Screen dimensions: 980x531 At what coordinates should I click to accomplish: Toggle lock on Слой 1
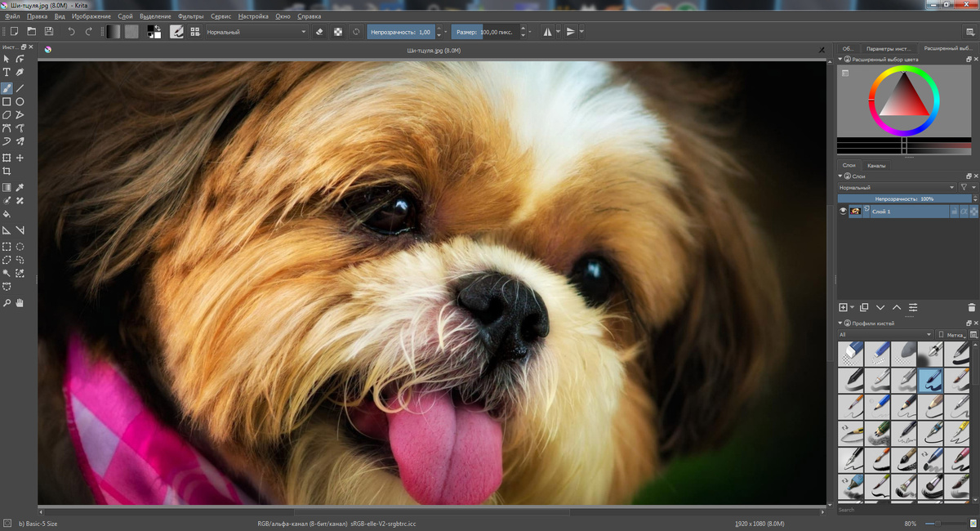(953, 212)
